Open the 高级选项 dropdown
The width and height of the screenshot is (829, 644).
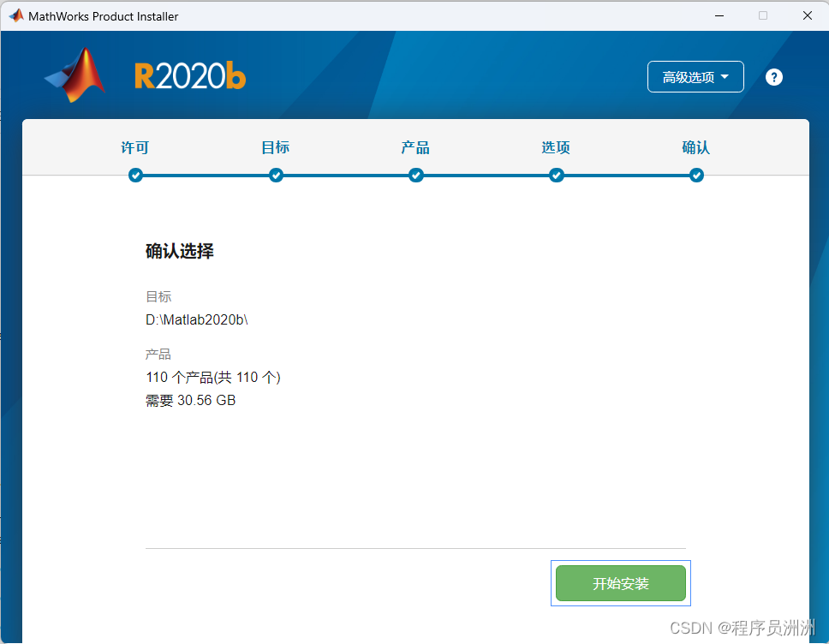695,77
